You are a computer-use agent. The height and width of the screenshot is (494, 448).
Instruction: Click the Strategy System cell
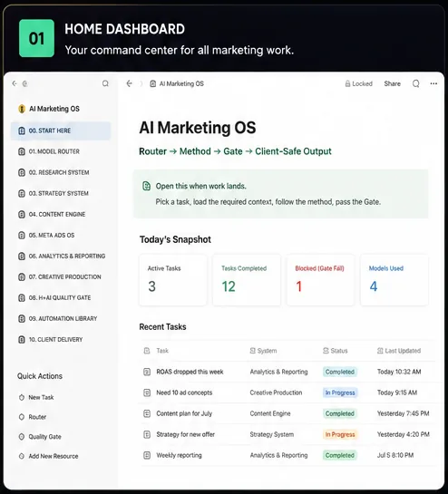tap(272, 434)
